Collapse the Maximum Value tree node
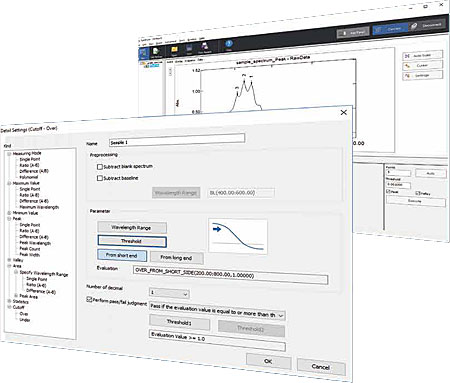450x383 pixels. [9, 183]
